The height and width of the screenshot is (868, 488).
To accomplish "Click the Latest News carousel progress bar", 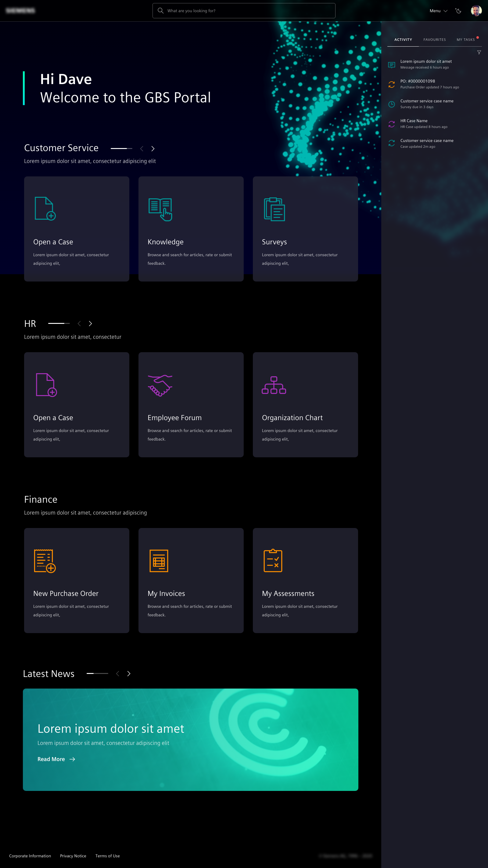I will click(x=97, y=674).
